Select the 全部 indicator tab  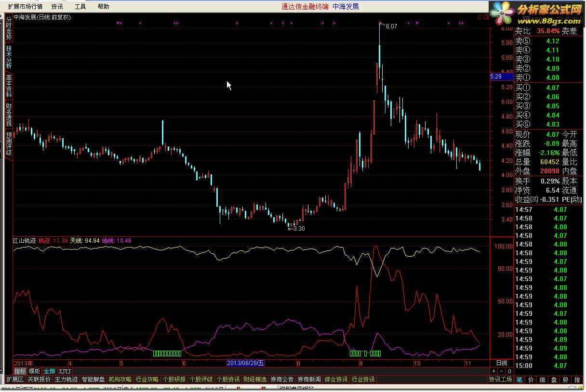click(49, 371)
